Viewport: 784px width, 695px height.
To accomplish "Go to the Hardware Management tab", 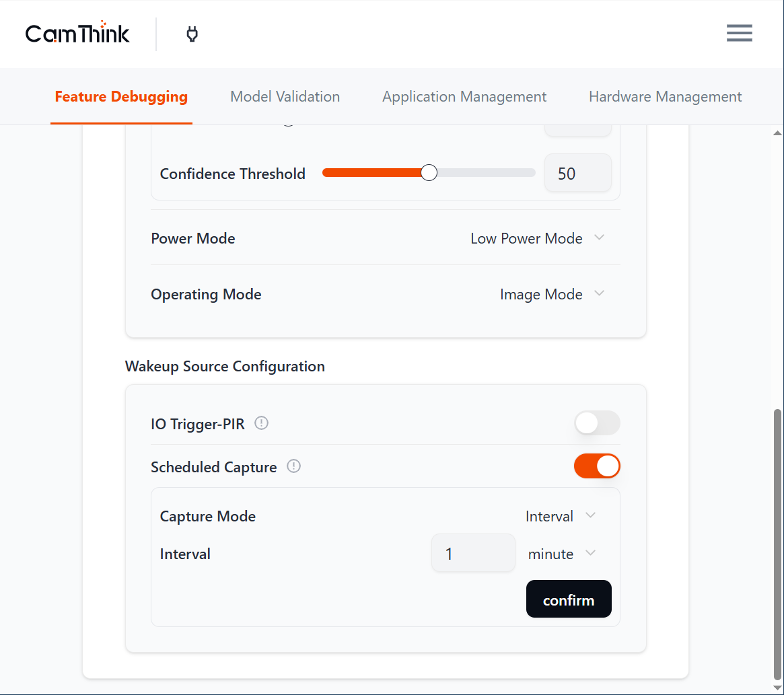I will point(665,97).
